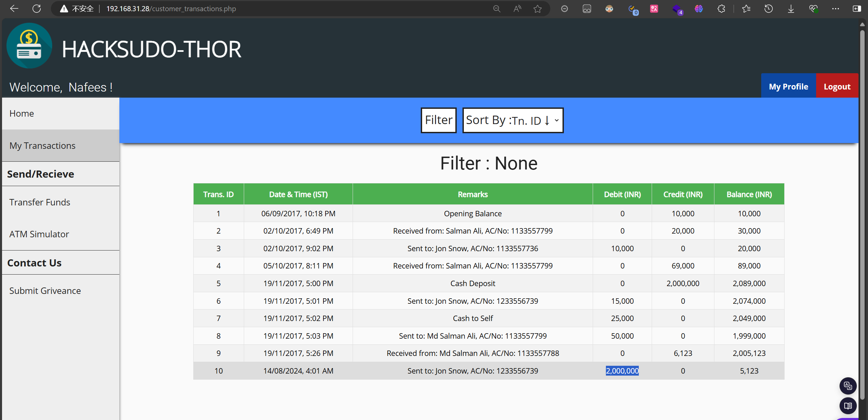The width and height of the screenshot is (868, 420).
Task: Open the Sort By Tn. ID dropdown
Action: (513, 120)
